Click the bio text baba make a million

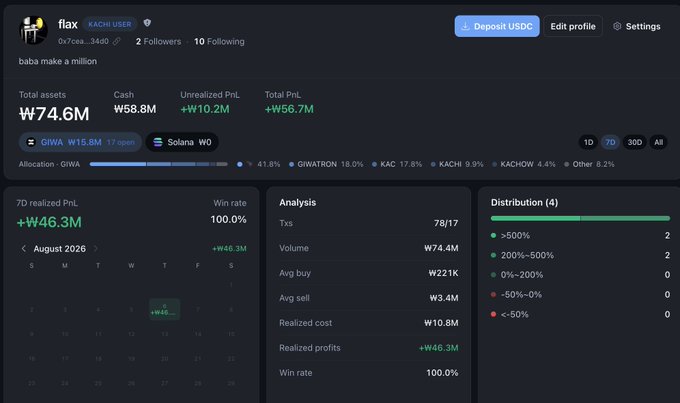tap(58, 61)
